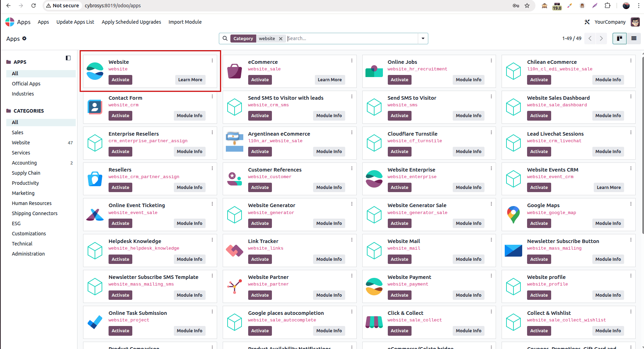Screen dimensions: 644x349
Task: Switch to list view
Action: coord(634,38)
